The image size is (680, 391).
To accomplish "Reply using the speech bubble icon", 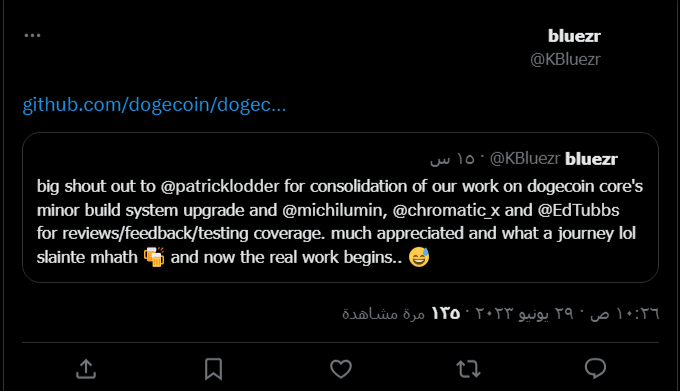I will [595, 368].
